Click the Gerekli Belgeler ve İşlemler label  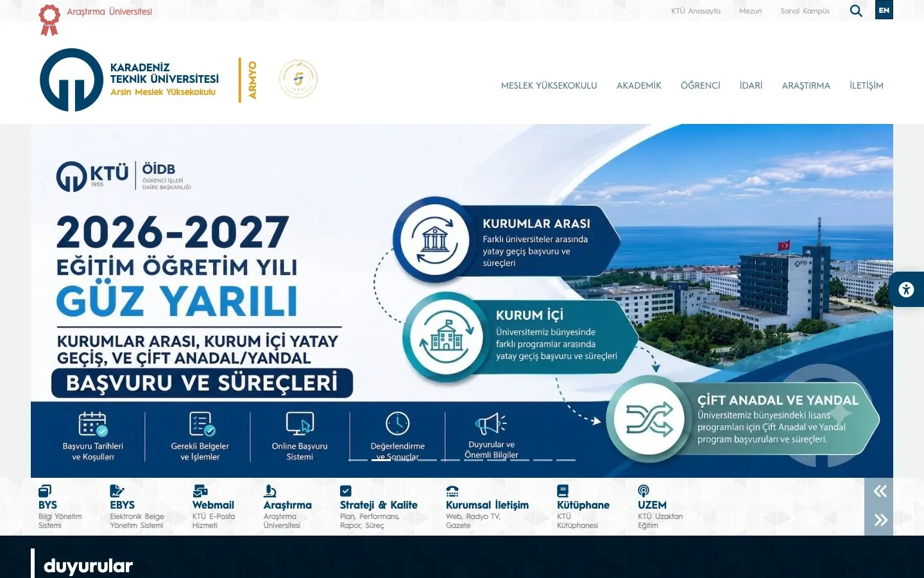[200, 451]
